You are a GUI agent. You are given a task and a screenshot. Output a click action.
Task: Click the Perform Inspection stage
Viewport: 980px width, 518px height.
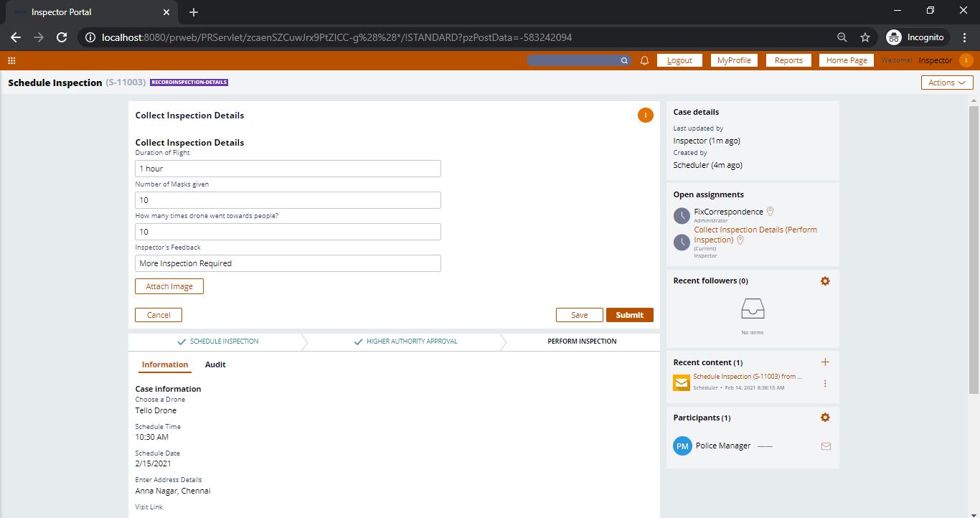[x=582, y=342]
